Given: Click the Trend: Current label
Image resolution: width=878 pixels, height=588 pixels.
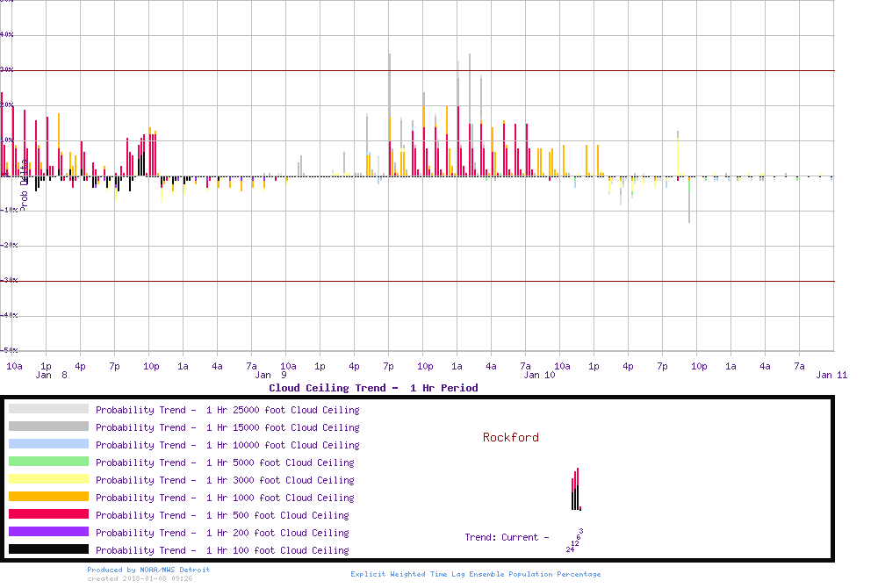Looking at the screenshot, I should tap(507, 537).
